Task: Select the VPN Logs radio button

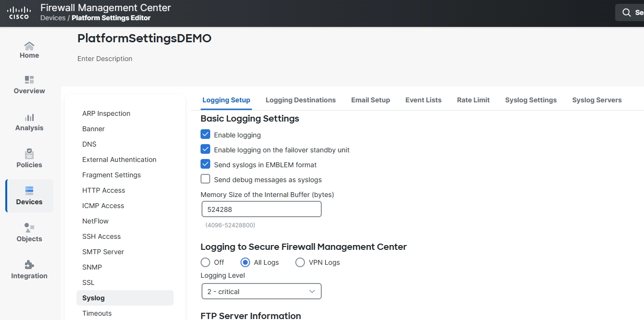Action: click(300, 262)
